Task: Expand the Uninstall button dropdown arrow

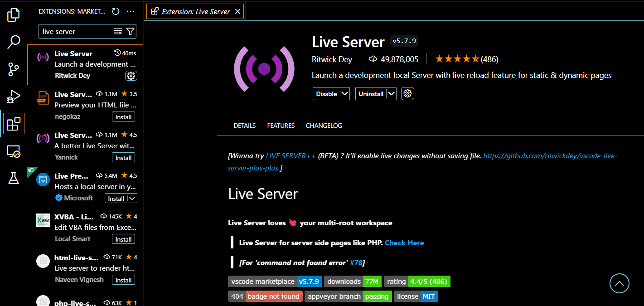Action: [392, 94]
